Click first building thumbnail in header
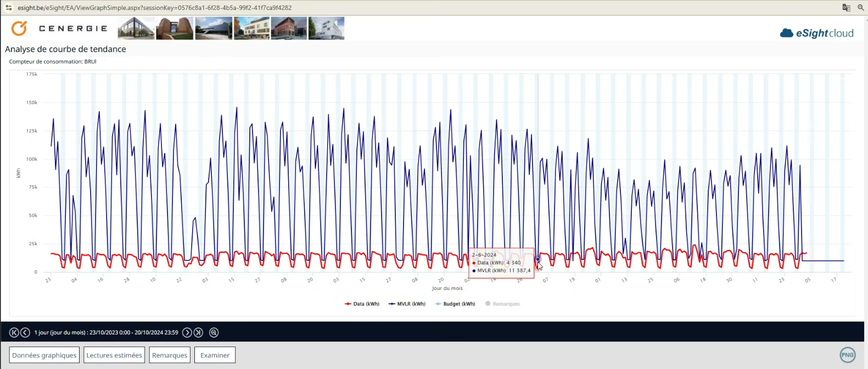This screenshot has height=369, width=868. [136, 28]
